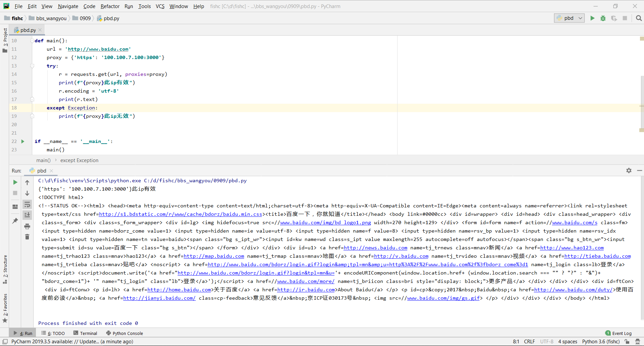Open Search Everywhere magnifier icon
The image size is (644, 346).
(639, 18)
